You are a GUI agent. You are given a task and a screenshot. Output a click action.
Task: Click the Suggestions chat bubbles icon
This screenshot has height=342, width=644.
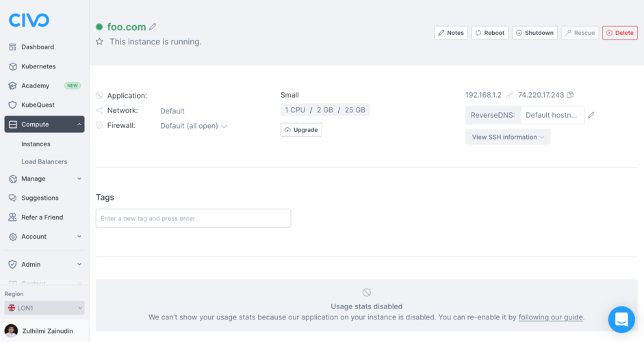[x=13, y=198]
